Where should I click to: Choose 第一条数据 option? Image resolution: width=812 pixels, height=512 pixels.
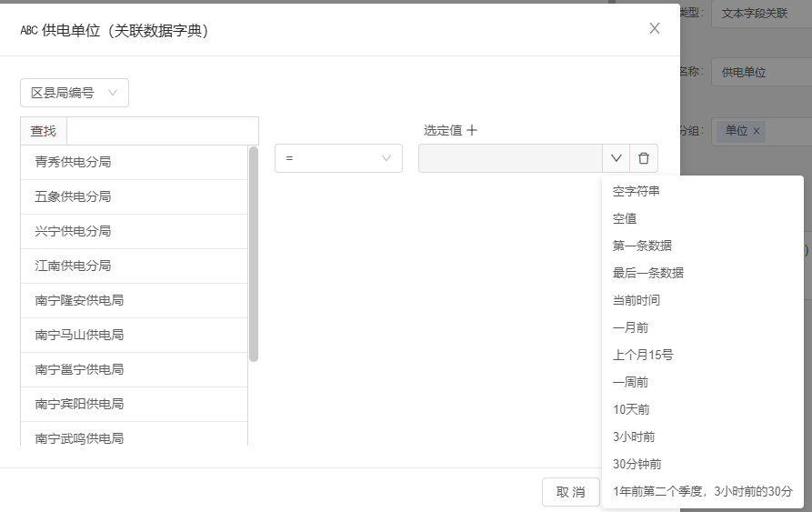[642, 246]
